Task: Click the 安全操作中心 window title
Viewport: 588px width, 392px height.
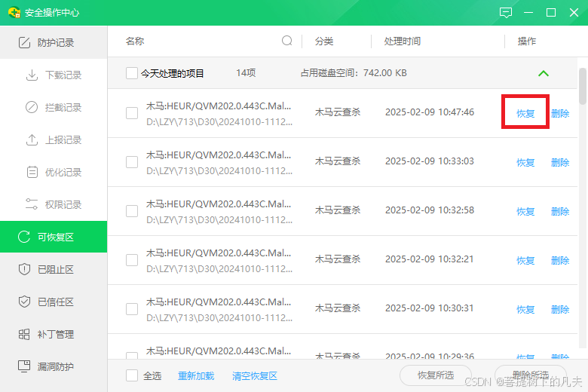Action: [52, 13]
